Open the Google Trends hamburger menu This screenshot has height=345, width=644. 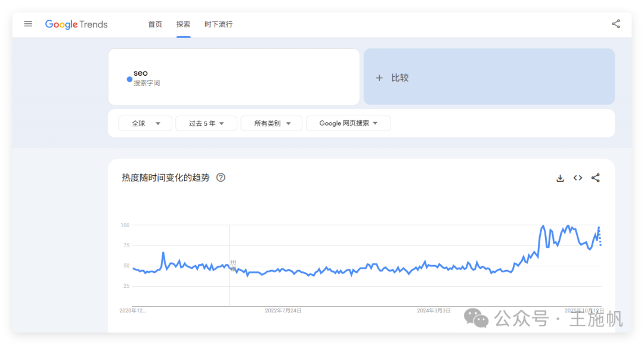coord(28,24)
